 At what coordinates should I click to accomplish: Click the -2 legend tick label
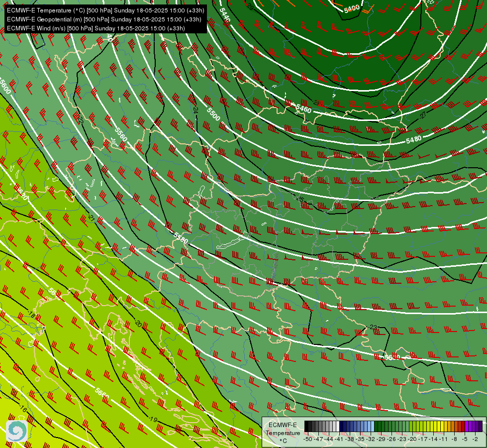point(475,439)
